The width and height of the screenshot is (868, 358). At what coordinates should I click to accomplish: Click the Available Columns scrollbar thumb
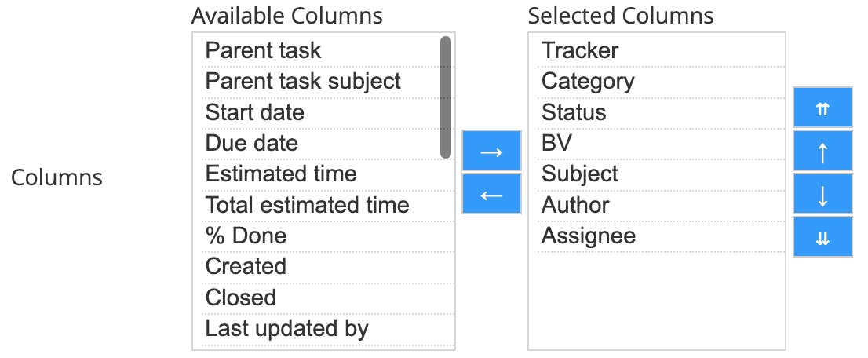[446, 97]
